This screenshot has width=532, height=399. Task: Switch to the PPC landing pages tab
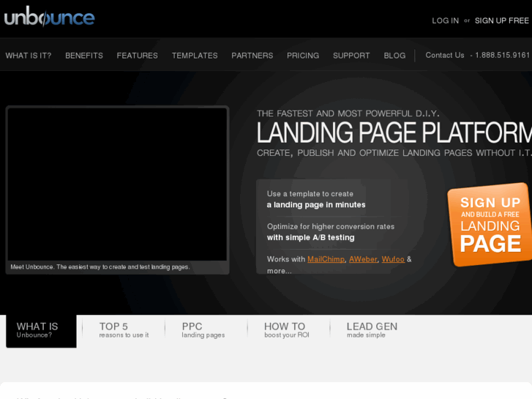click(x=203, y=330)
